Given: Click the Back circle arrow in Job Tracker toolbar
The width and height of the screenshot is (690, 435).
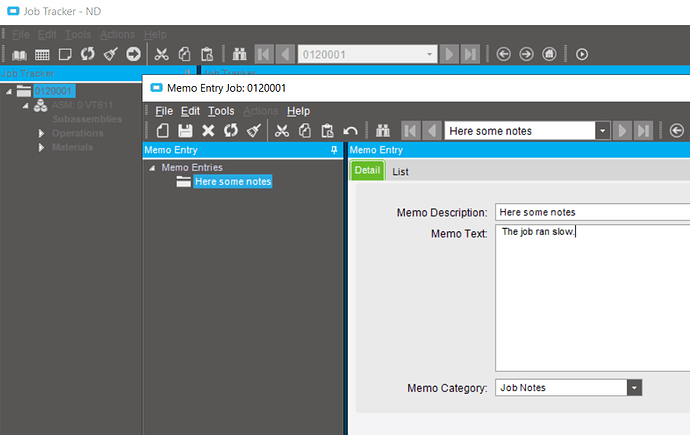Looking at the screenshot, I should click(x=503, y=54).
